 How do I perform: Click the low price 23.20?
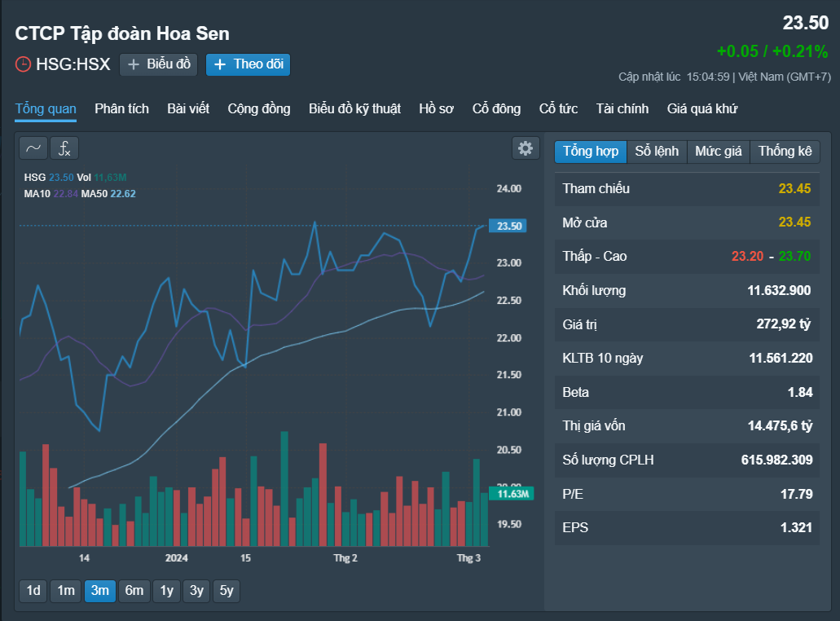(747, 256)
